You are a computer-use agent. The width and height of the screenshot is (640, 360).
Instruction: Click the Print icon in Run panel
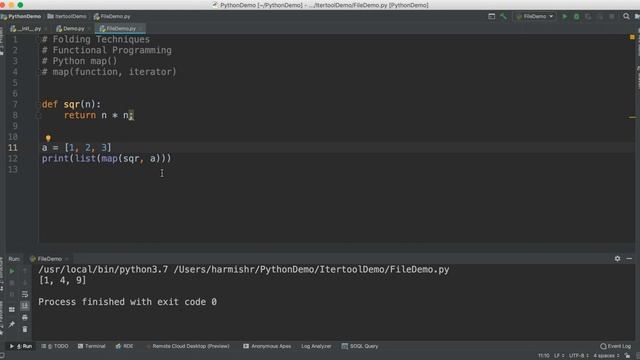[25, 317]
